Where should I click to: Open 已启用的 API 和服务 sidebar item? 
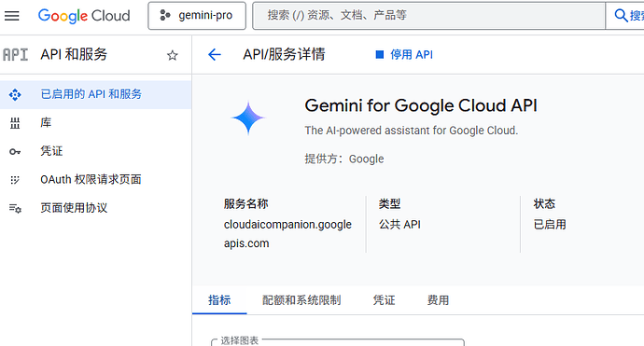pyautogui.click(x=96, y=94)
